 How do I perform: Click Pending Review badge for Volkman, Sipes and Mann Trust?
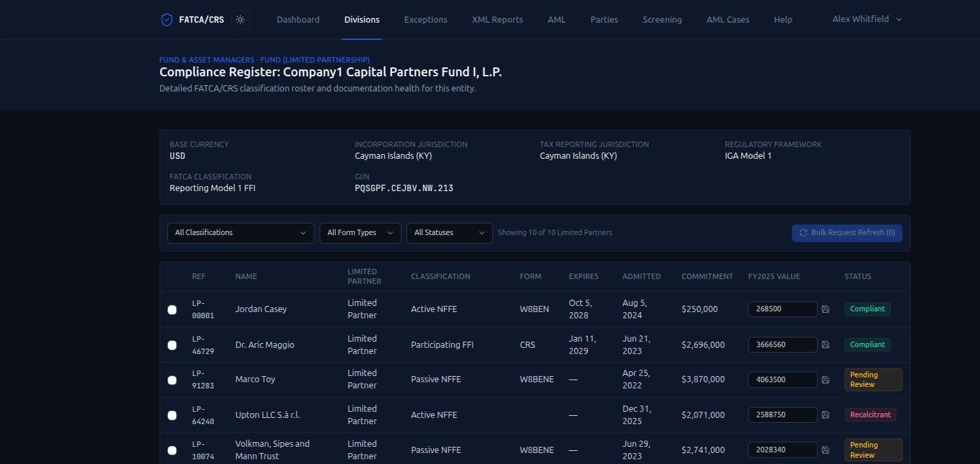(x=873, y=450)
